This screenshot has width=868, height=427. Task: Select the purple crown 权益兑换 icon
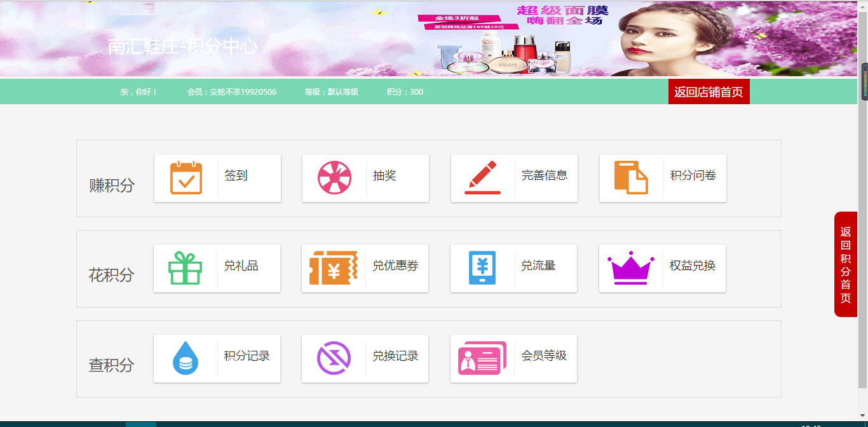pos(630,268)
